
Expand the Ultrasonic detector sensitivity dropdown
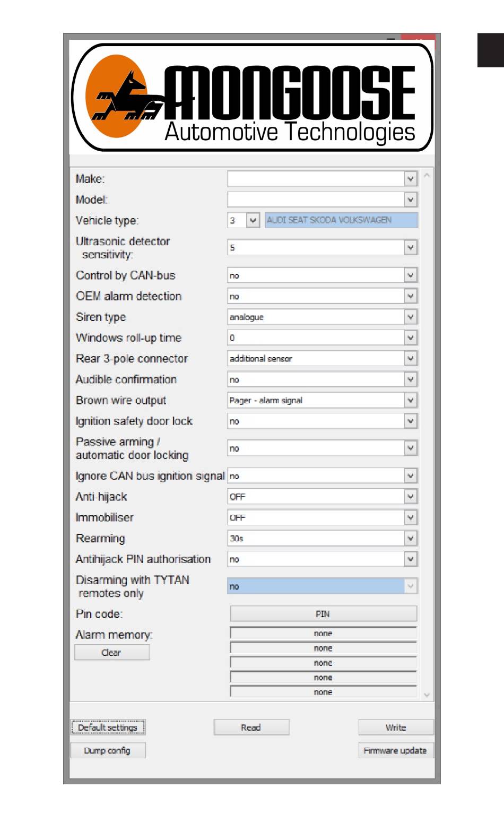click(x=322, y=247)
